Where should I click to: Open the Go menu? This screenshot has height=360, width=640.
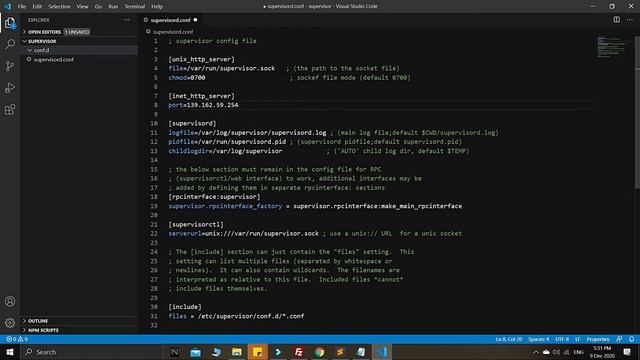coord(98,6)
